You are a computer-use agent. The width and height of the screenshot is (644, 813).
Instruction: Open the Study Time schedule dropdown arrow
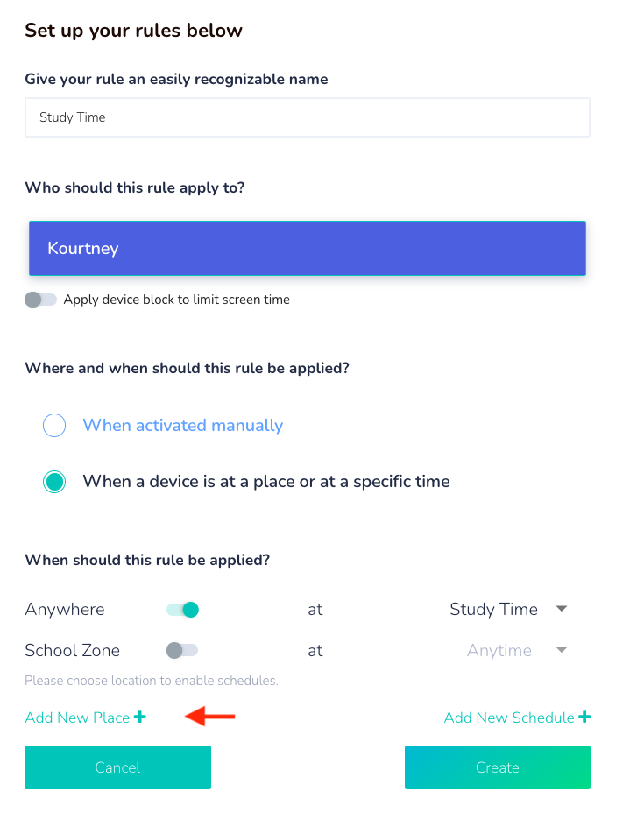(563, 609)
